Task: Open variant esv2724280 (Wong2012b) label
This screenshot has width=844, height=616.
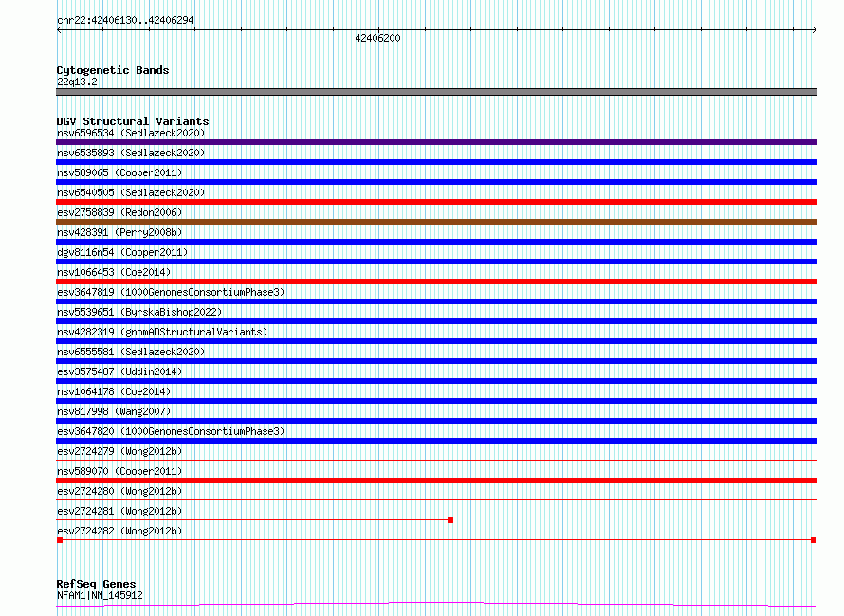Action: 119,491
